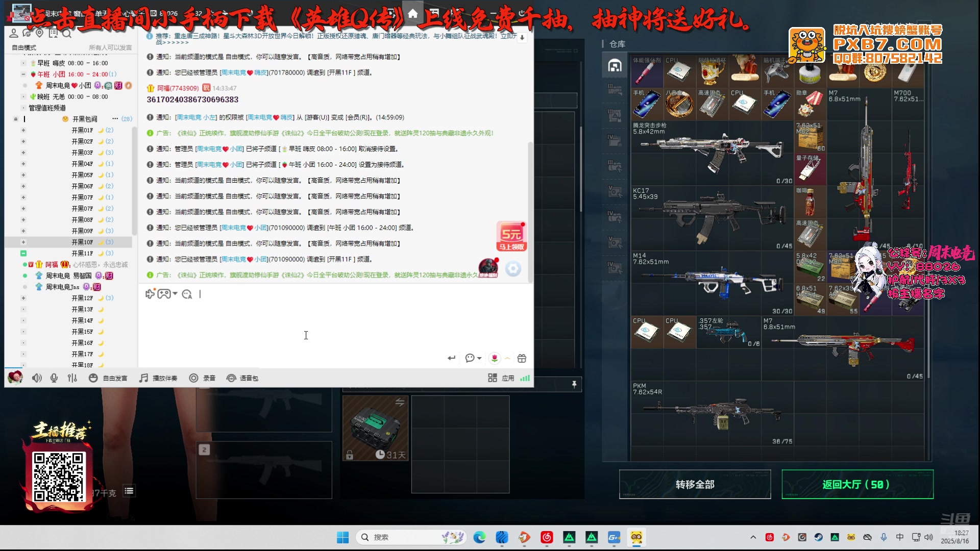
Task: Click the 咖啡 coffee bottle item
Action: (810, 202)
